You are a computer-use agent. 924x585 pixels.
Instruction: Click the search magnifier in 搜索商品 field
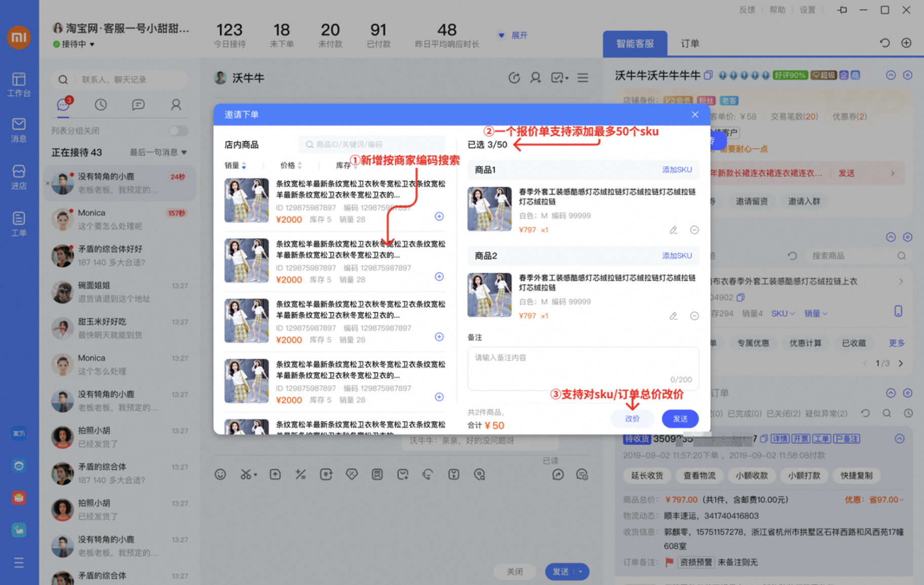(901, 256)
